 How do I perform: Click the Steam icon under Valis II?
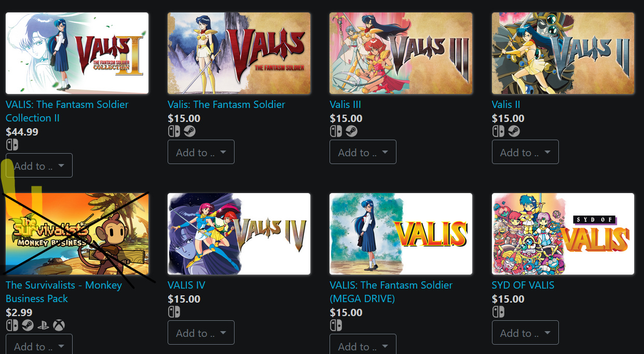(514, 131)
